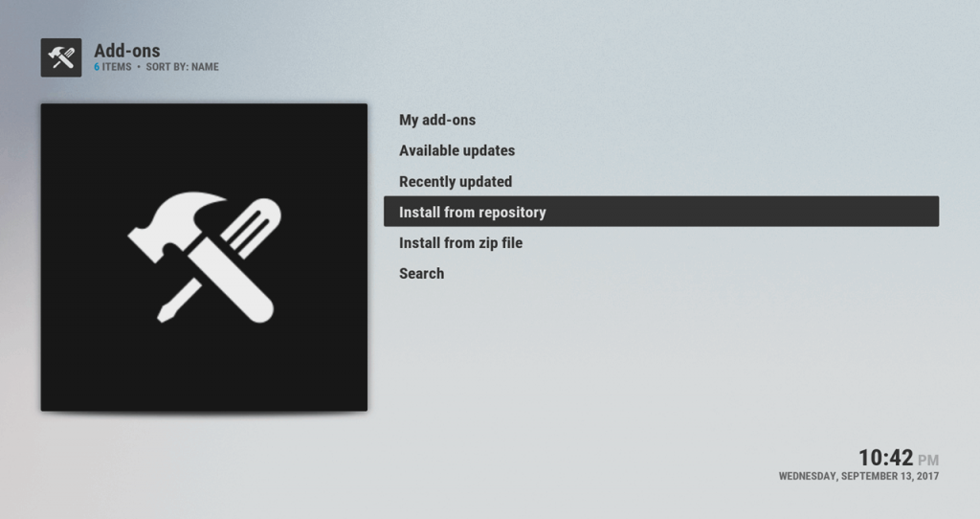Show Recently updated add-ons
The image size is (980, 519).
[x=455, y=181]
